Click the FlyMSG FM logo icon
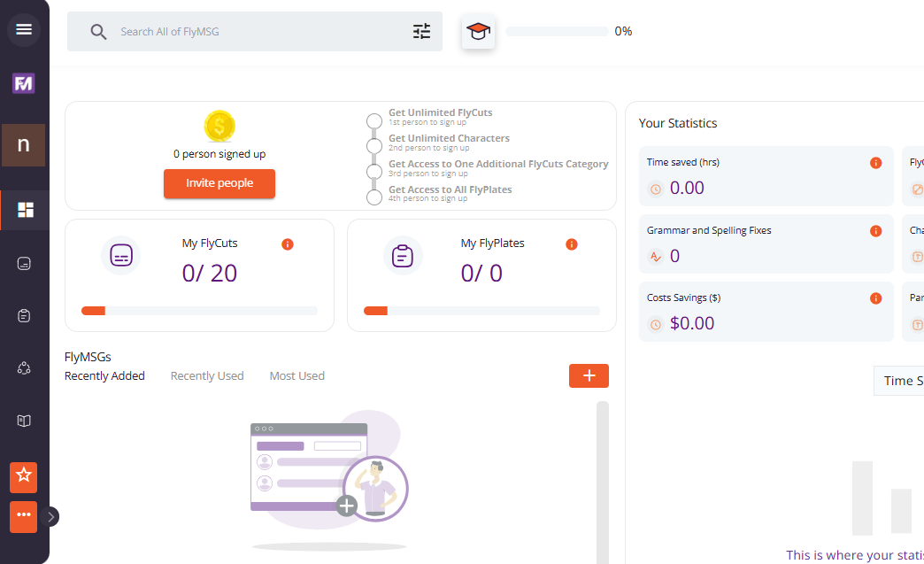 click(24, 83)
